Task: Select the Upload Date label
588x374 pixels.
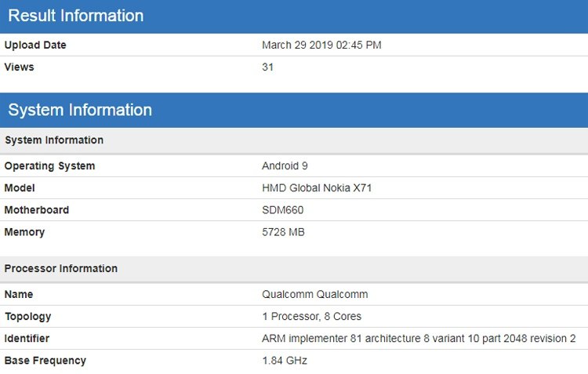Action: [35, 45]
